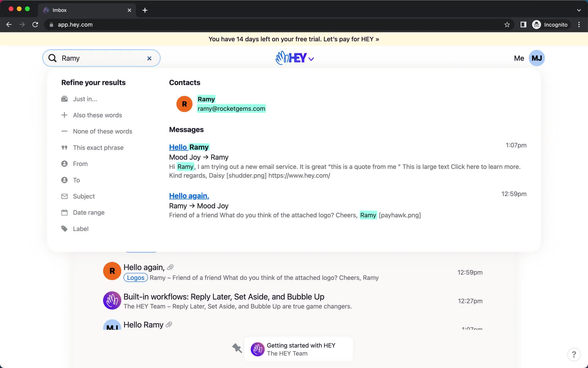
Task: Click the Me label
Action: [x=519, y=58]
